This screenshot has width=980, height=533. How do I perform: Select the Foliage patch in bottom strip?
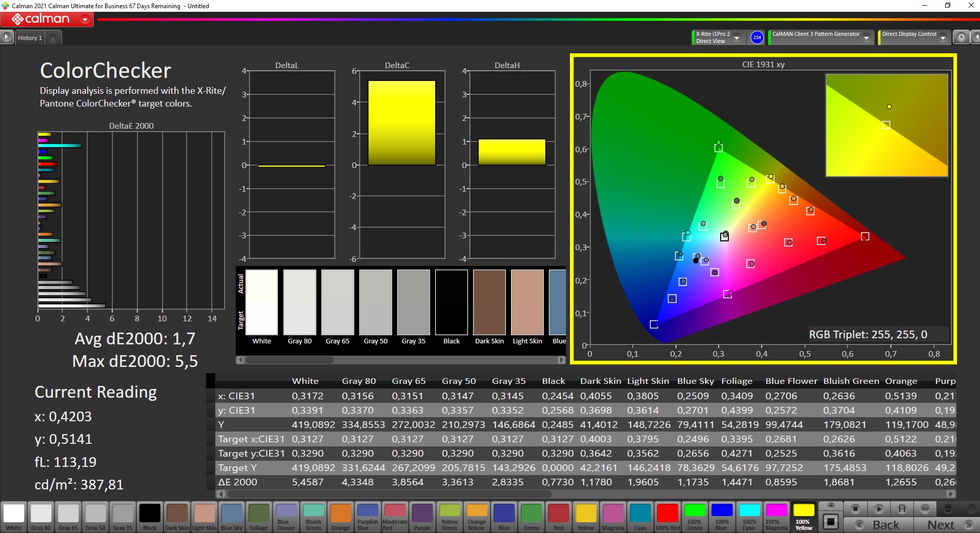click(259, 517)
